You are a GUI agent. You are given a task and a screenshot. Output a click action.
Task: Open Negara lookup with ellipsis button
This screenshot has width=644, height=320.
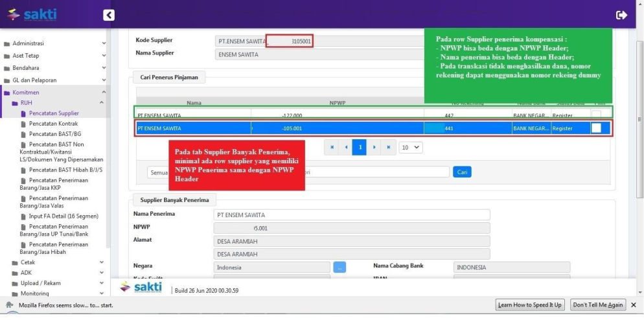pyautogui.click(x=339, y=267)
